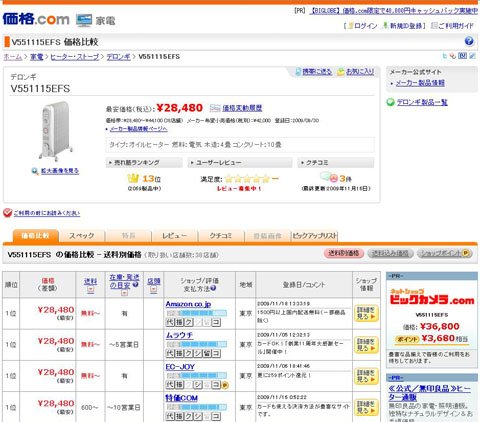Click the デロンギ breadcrumb link
The width and height of the screenshot is (480, 422).
[x=118, y=57]
